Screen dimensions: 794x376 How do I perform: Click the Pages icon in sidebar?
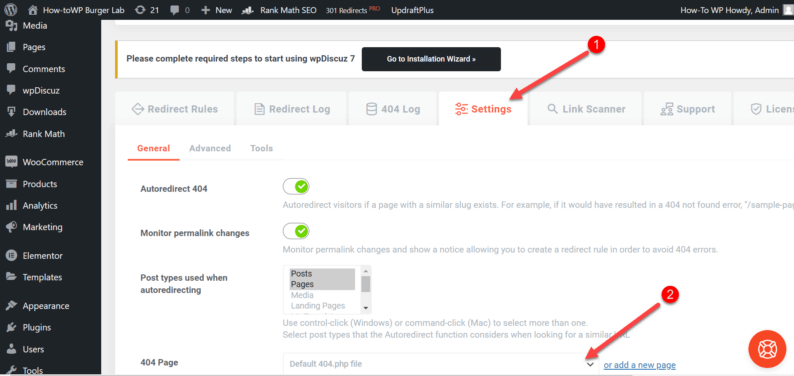[11, 47]
